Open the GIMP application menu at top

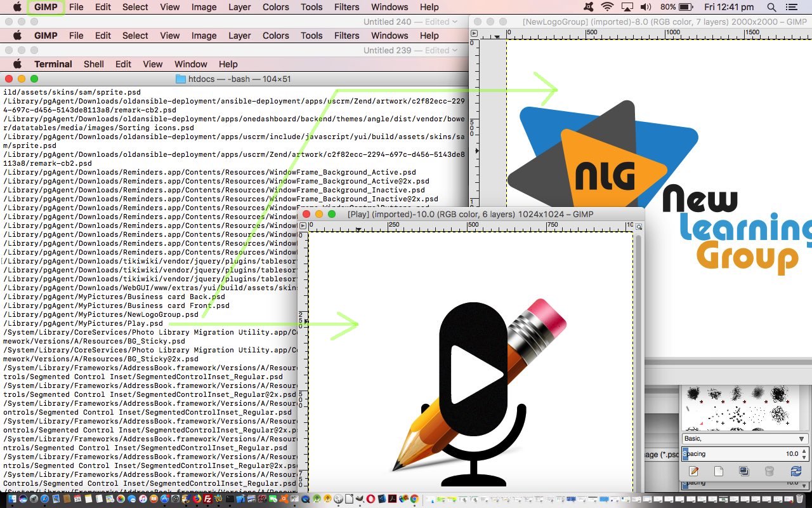click(46, 7)
